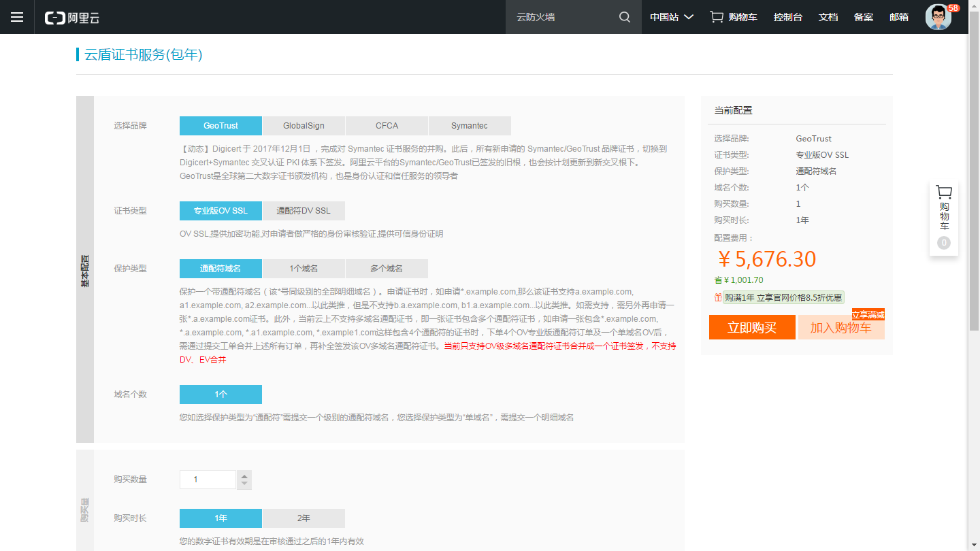Click the 省 ¥1,001.70 savings text
Screen dimensions: 980x551
coord(738,280)
